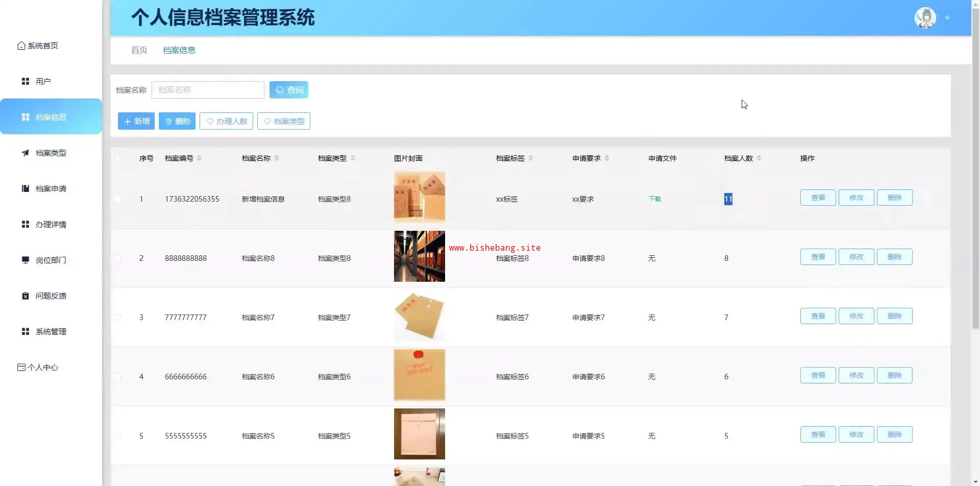Screen dimensions: 980x486
Task: Click 修改 for 档案名称8 row
Action: (856, 257)
